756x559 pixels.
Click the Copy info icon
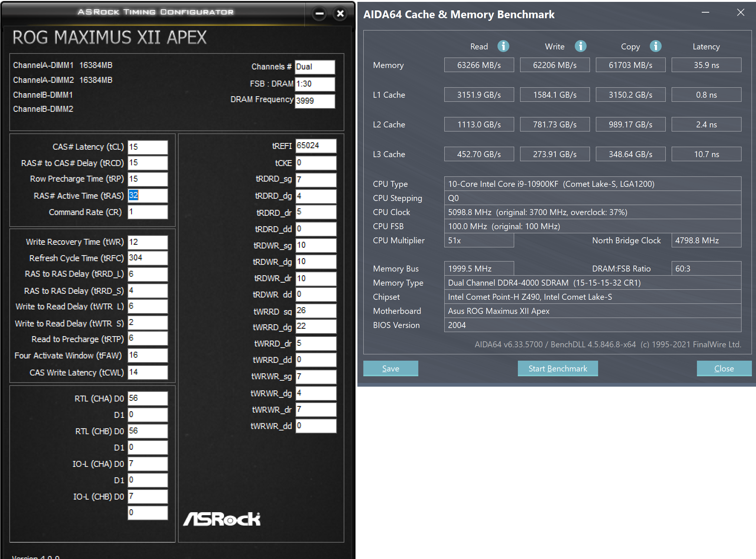coord(656,46)
